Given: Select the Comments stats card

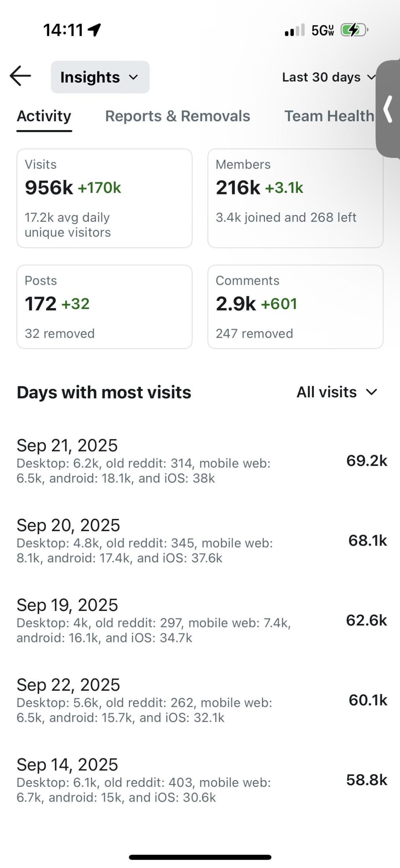Looking at the screenshot, I should [296, 306].
